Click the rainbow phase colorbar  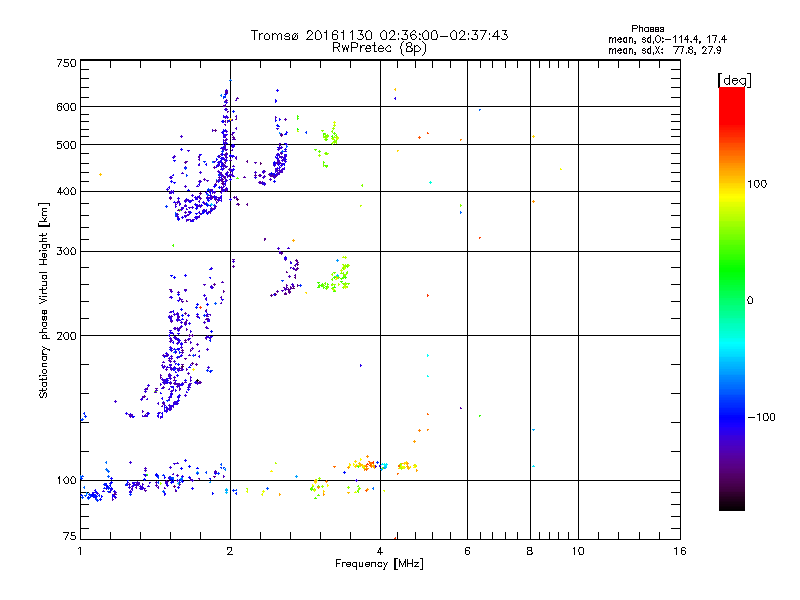(732, 298)
